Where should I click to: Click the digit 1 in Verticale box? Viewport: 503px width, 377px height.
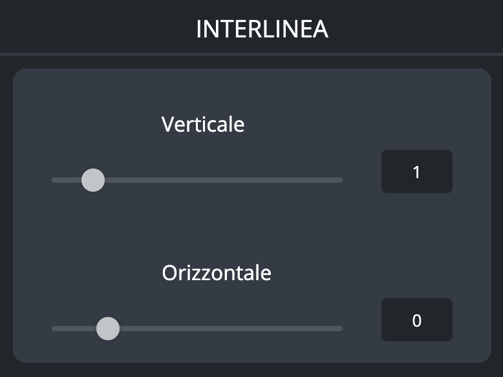416,172
